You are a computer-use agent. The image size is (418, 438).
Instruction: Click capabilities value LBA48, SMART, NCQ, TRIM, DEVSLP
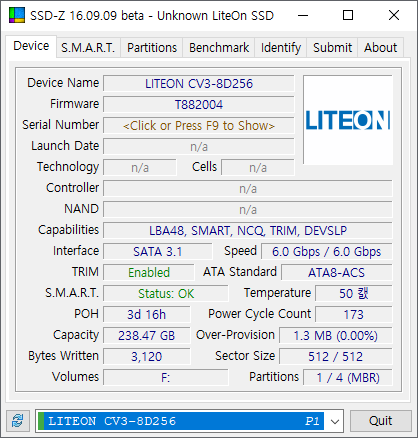tap(248, 231)
